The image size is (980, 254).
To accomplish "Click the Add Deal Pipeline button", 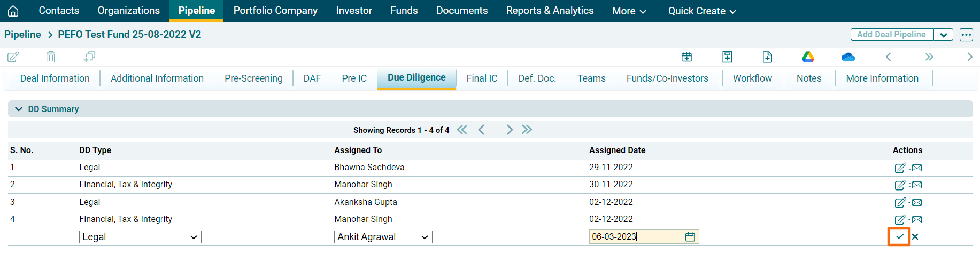I will click(x=891, y=35).
